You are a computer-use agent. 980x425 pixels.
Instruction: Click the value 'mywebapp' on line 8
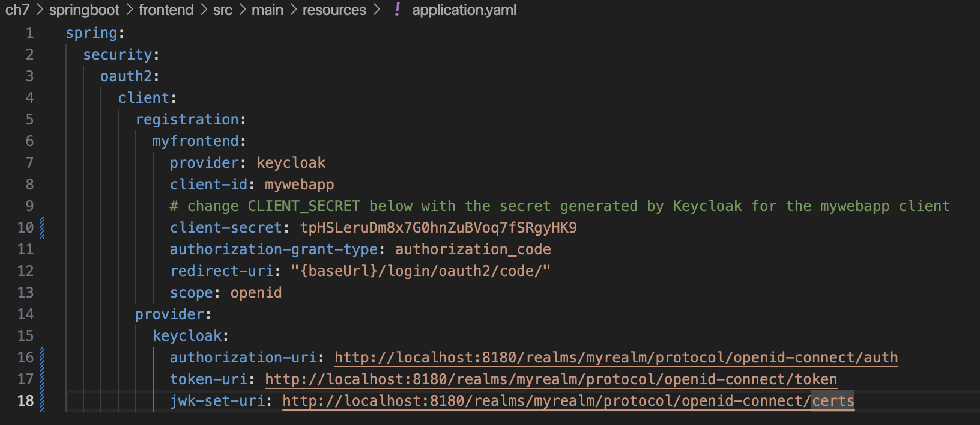point(300,185)
